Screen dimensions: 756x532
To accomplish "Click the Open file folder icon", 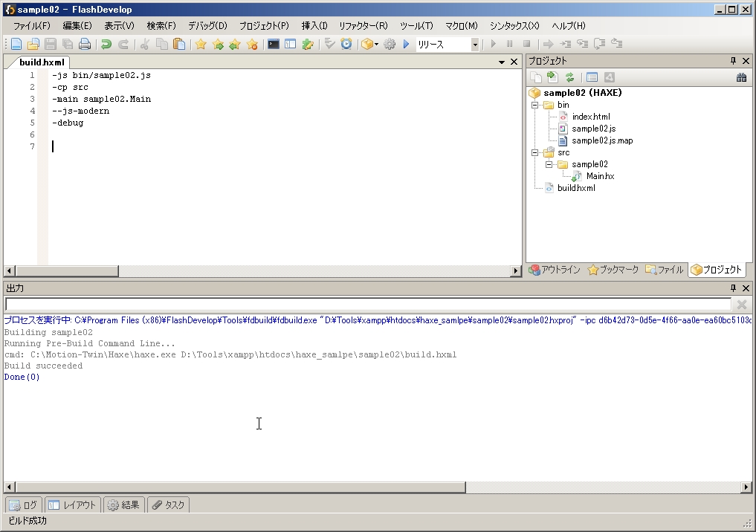I will (x=33, y=45).
